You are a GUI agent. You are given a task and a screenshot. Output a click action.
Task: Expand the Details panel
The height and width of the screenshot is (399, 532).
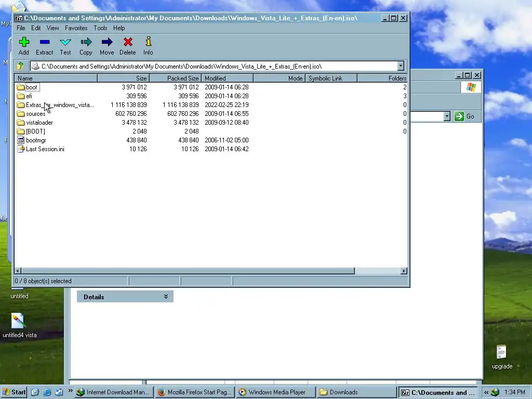166,297
